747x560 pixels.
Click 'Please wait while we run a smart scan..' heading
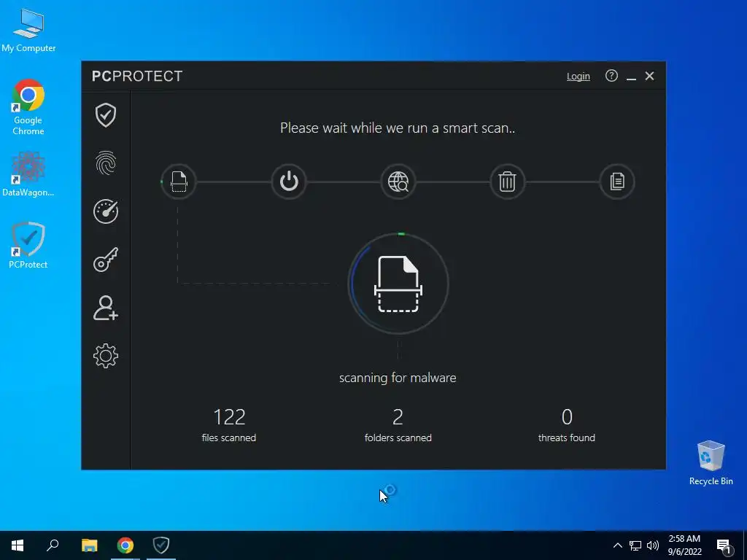398,128
